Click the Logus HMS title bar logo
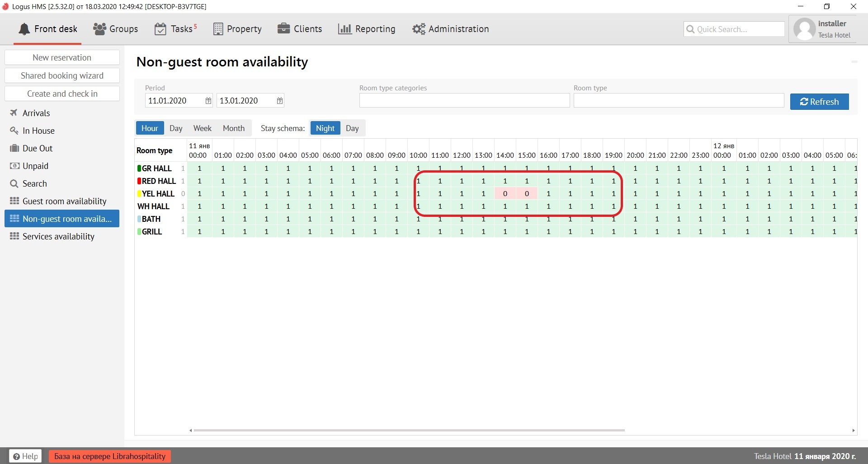 5,6
